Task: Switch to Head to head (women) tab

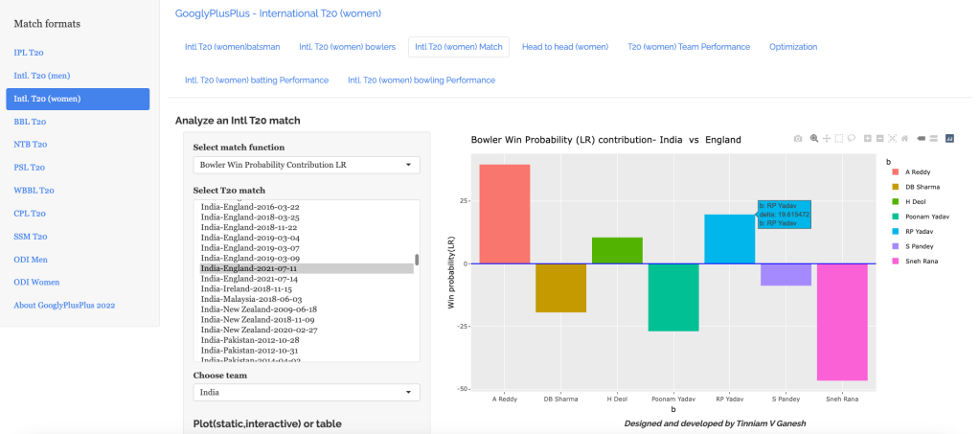Action: pos(564,47)
